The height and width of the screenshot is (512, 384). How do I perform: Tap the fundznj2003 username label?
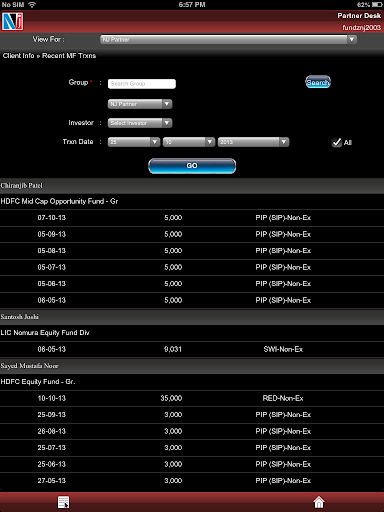(362, 28)
